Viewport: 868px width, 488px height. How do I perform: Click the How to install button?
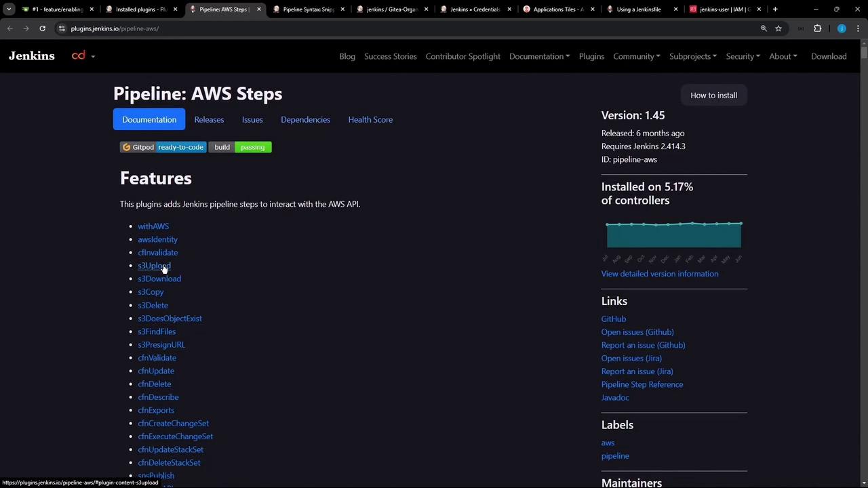coord(713,96)
